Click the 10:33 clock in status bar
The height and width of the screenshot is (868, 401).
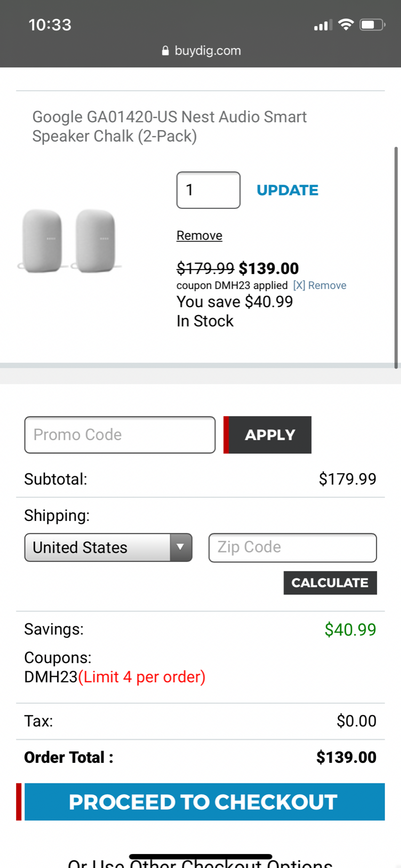pyautogui.click(x=50, y=25)
